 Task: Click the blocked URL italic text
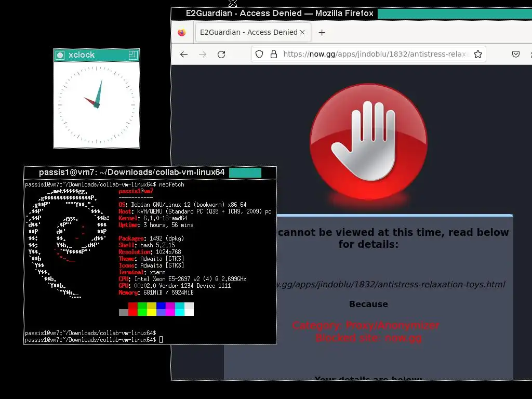pos(391,284)
